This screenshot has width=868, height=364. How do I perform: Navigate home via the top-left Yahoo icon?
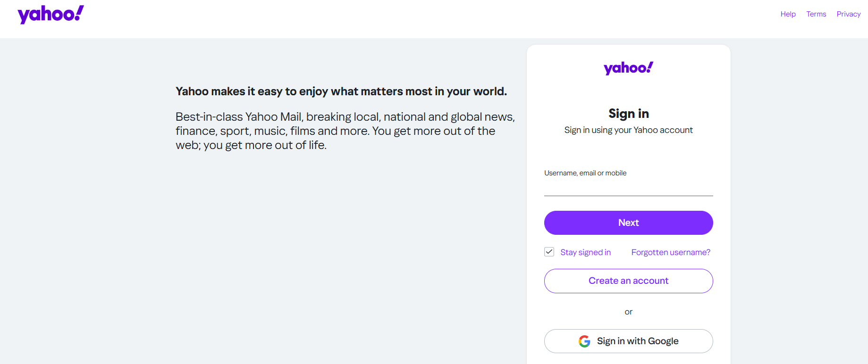tap(50, 14)
